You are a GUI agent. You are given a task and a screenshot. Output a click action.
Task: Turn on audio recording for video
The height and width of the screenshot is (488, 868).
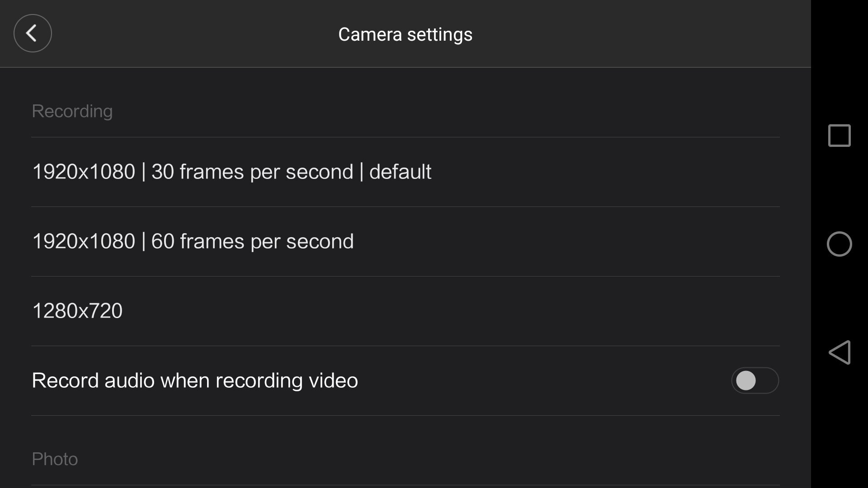pos(755,380)
